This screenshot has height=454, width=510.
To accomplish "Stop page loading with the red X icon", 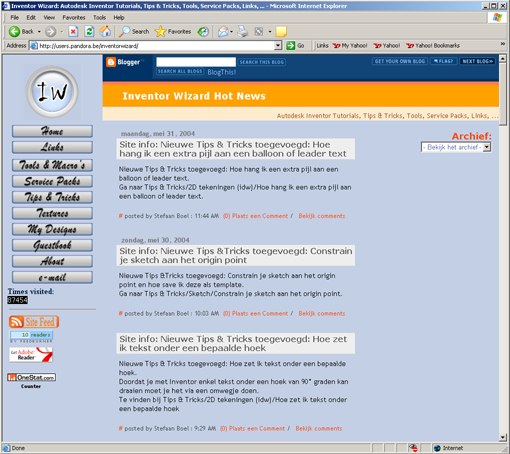I will (x=73, y=32).
